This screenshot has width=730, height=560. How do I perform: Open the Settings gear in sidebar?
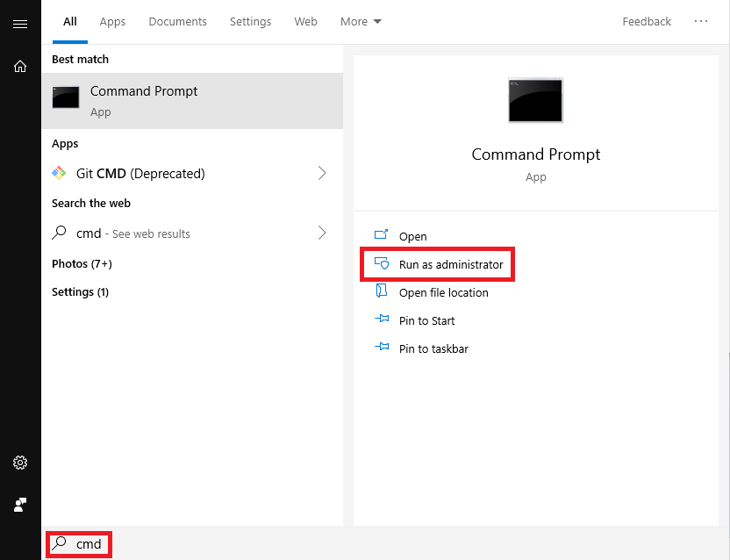20,463
